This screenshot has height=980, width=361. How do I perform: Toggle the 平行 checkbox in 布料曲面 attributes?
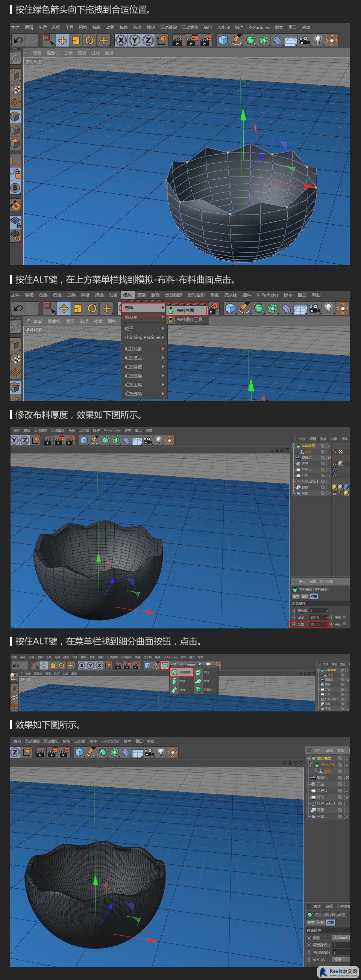[344, 624]
